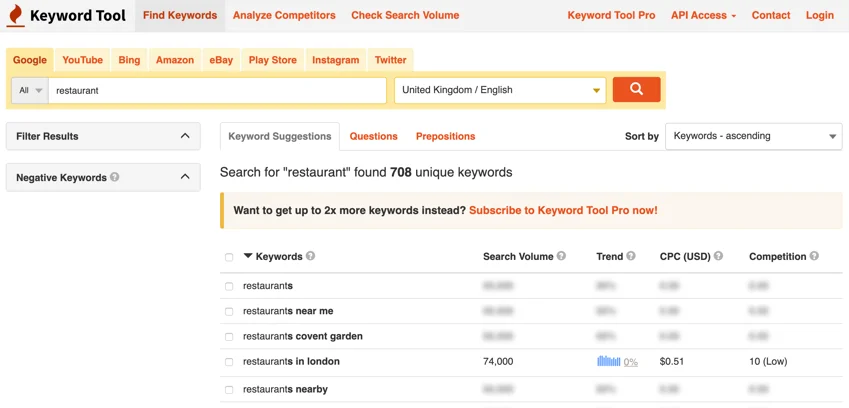Switch to the Amazon tab
Viewport: 849px width, 408px height.
[x=175, y=60]
